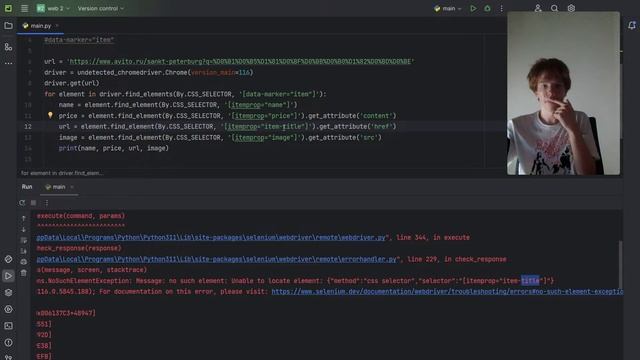This screenshot has height=360, width=640.
Task: Toggle scroll to end in Run console
Action: [x=24, y=251]
